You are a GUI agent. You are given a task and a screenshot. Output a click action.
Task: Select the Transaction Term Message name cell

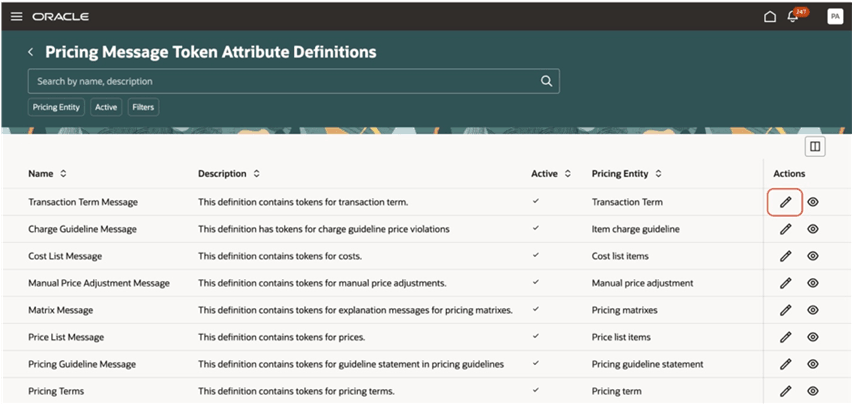[83, 202]
